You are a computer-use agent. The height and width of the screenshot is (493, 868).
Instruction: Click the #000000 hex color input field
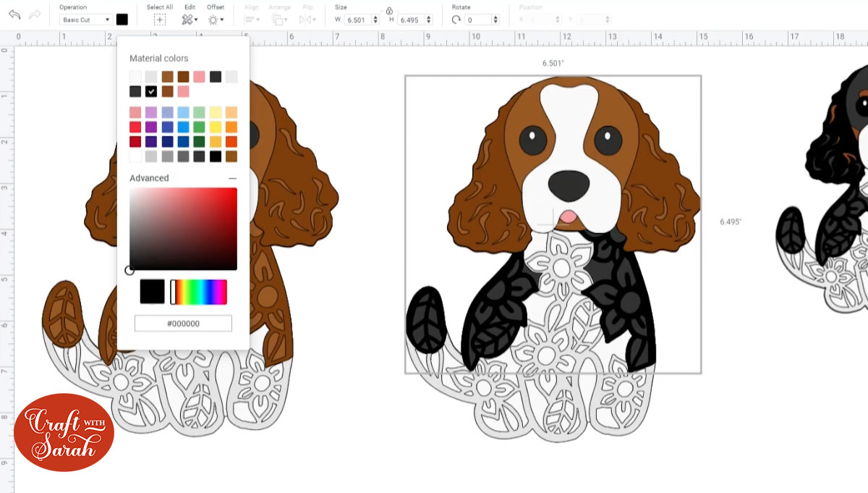183,324
